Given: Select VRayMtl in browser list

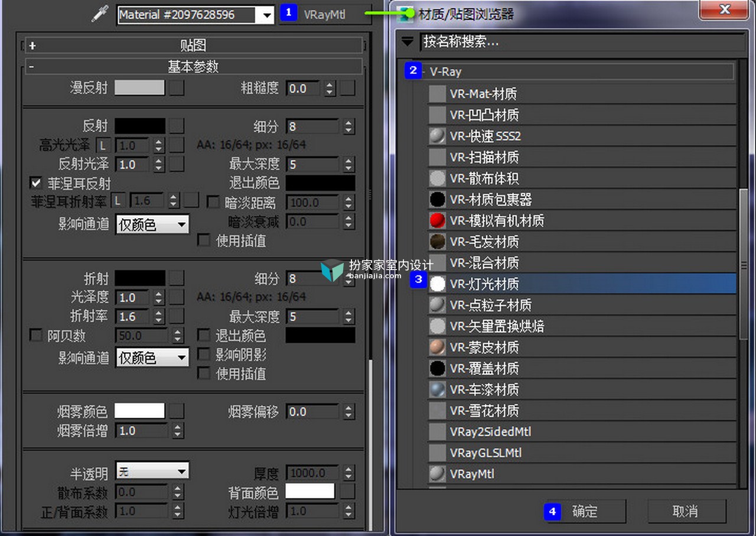Looking at the screenshot, I should 582,474.
